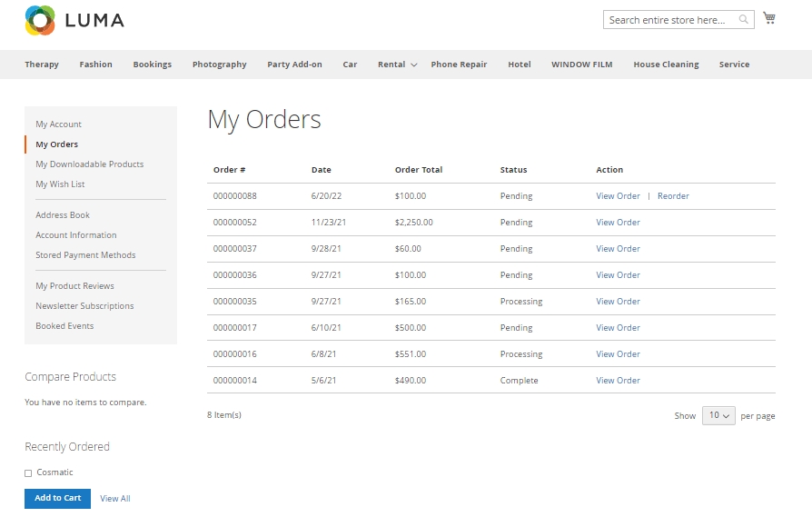Click the Order Total column header
This screenshot has height=517, width=812.
419,170
